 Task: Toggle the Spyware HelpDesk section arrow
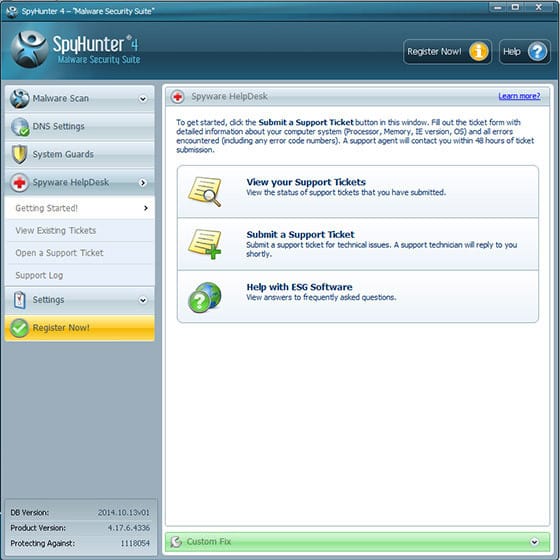pos(143,183)
